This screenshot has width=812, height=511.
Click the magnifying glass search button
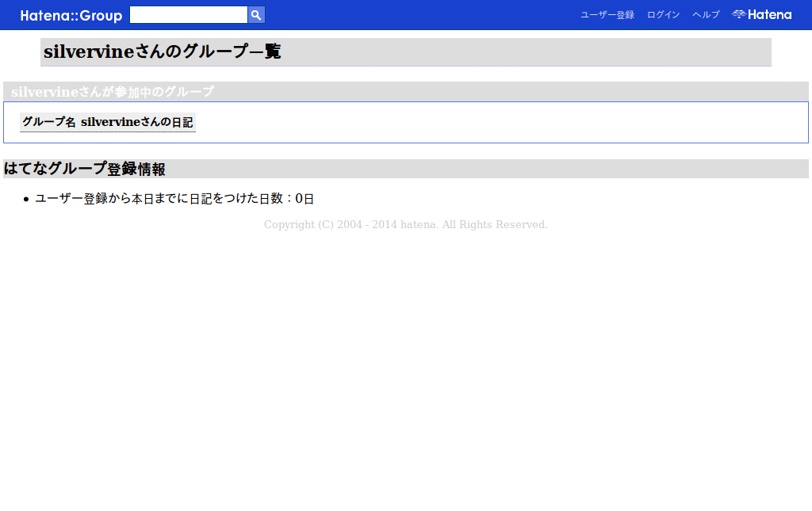point(256,15)
